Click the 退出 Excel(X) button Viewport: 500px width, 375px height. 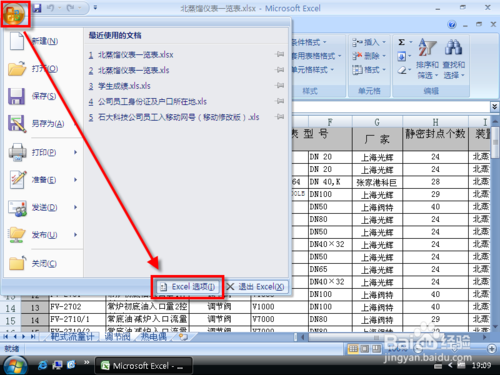(256, 287)
